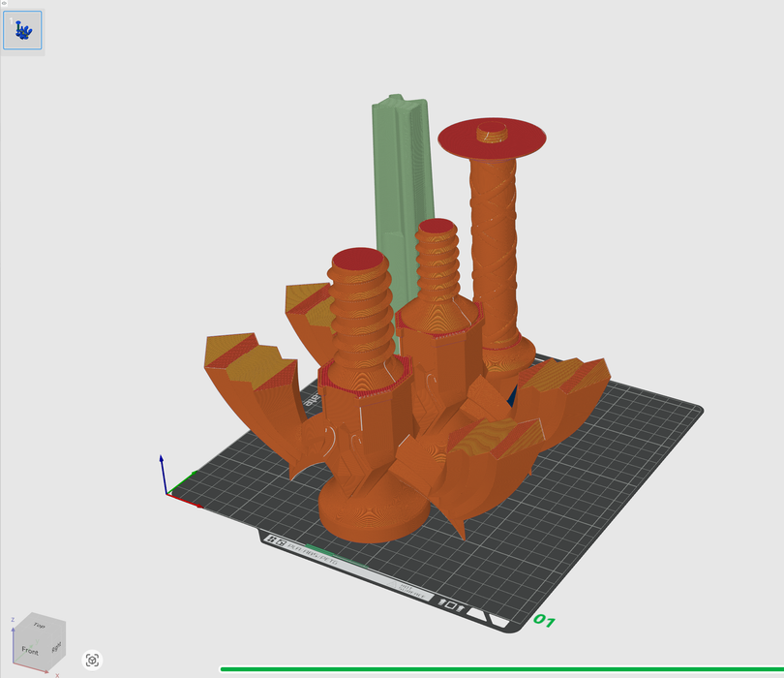
Task: Select the plate 1 thumbnail
Action: [x=22, y=30]
